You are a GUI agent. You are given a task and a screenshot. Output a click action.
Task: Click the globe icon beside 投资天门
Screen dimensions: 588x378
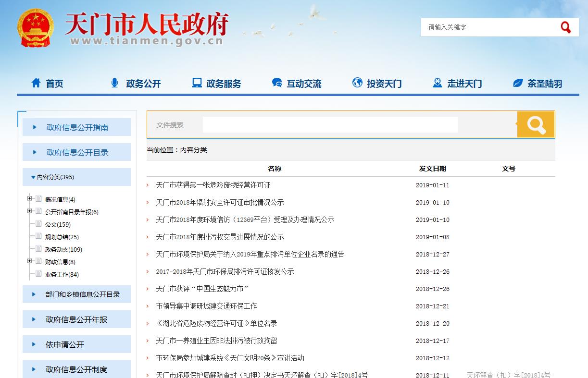357,83
